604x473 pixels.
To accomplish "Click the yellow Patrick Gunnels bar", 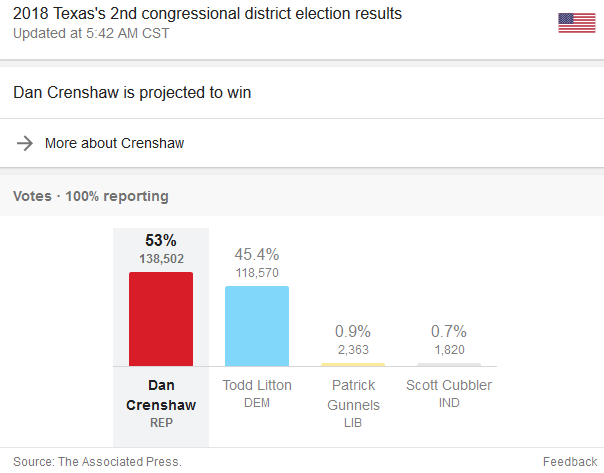I will point(353,364).
